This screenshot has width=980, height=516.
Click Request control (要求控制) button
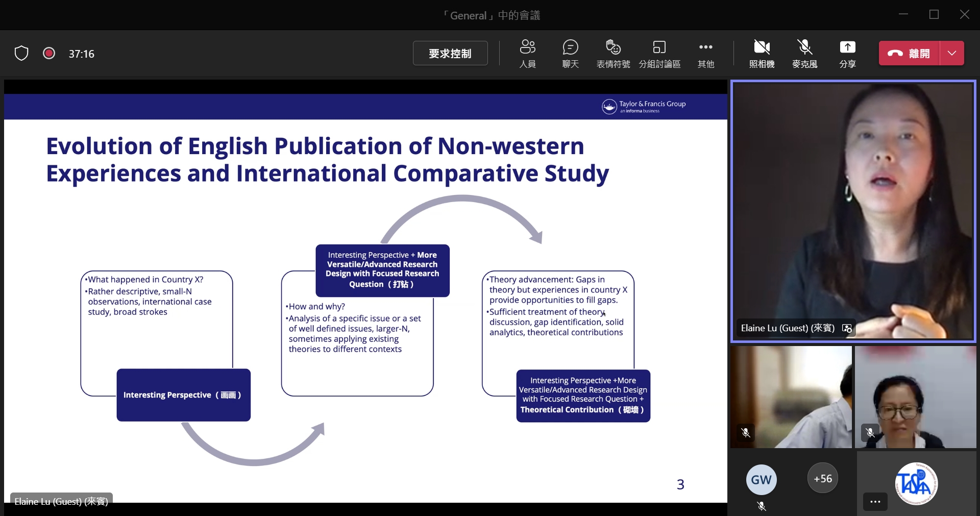[x=450, y=53]
